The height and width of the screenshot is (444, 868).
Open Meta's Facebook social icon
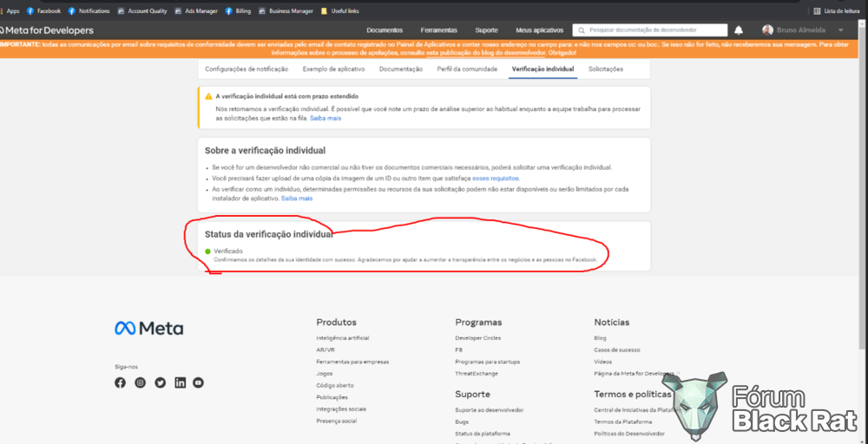[x=120, y=382]
